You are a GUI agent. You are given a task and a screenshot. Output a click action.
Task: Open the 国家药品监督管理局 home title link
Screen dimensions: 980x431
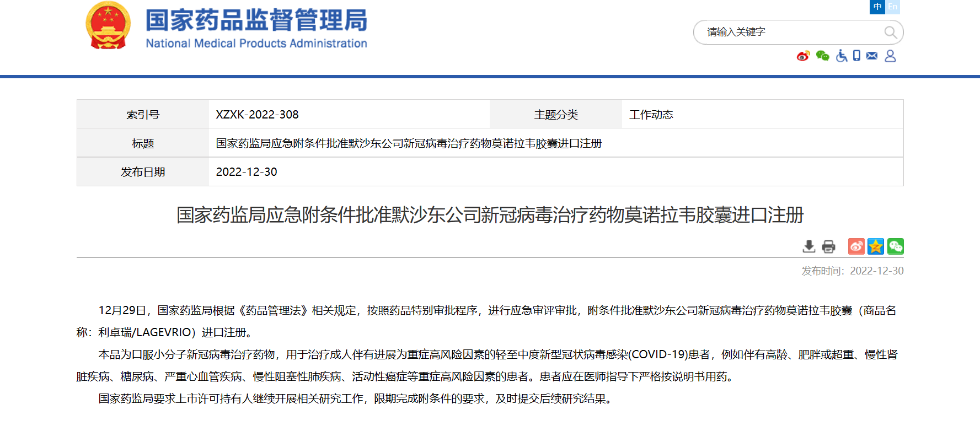pos(256,20)
